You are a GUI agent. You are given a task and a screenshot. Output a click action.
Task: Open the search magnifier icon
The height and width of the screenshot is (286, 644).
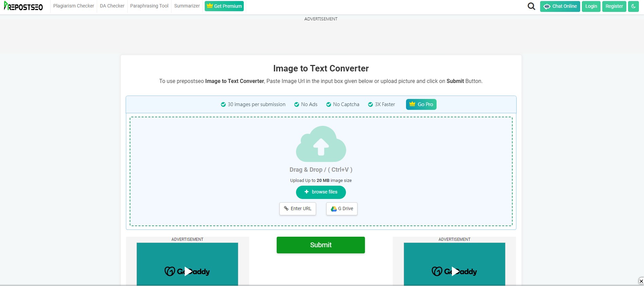[x=531, y=6]
